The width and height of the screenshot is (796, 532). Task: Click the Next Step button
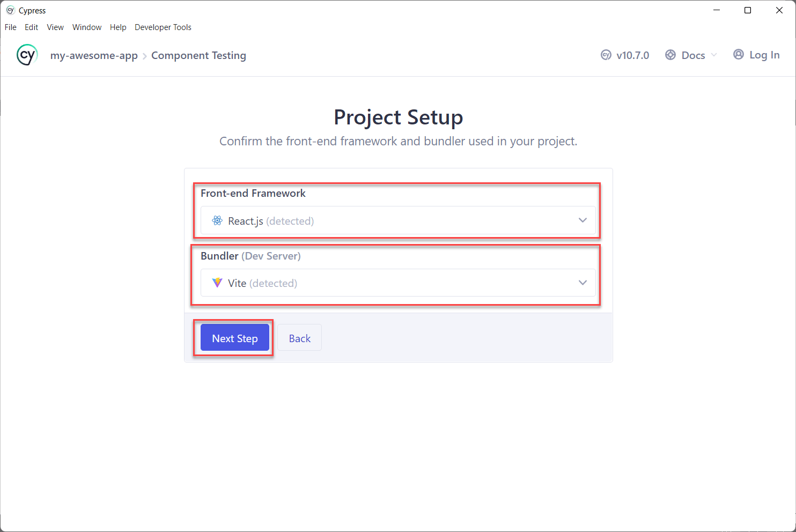point(234,338)
